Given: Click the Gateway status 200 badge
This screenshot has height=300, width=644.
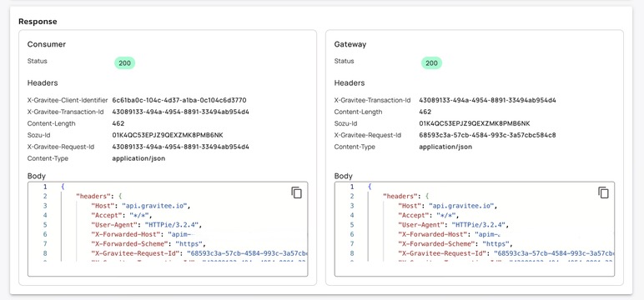Looking at the screenshot, I should pos(431,63).
